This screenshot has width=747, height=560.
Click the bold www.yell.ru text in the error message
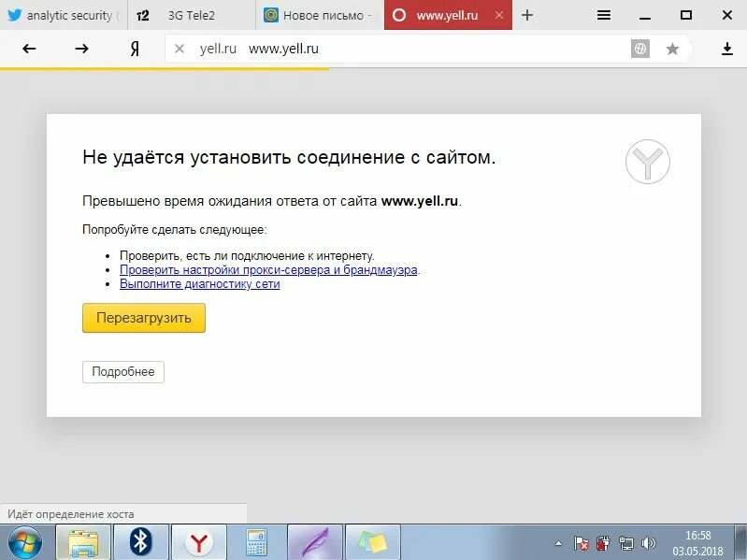tap(420, 201)
